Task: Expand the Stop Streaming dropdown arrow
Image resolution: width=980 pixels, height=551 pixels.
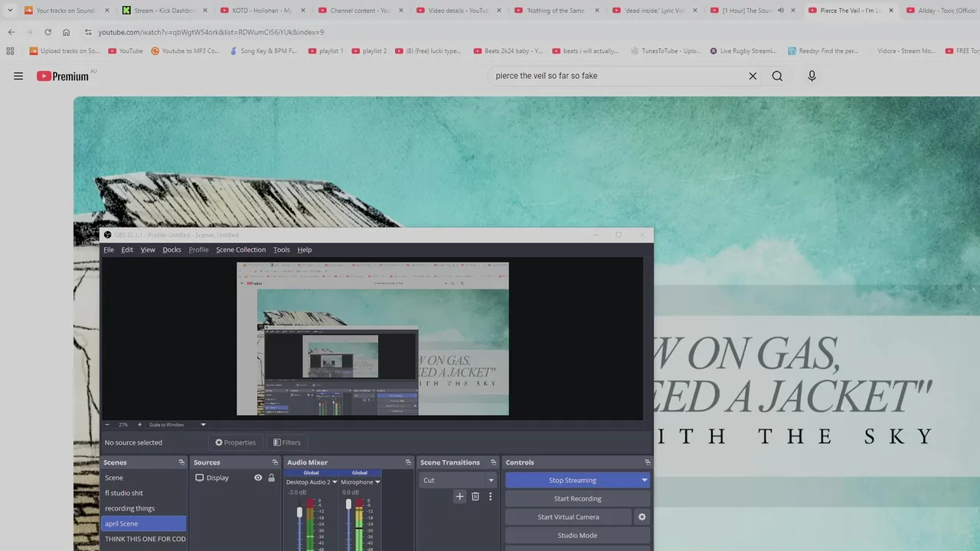Action: 645,481
